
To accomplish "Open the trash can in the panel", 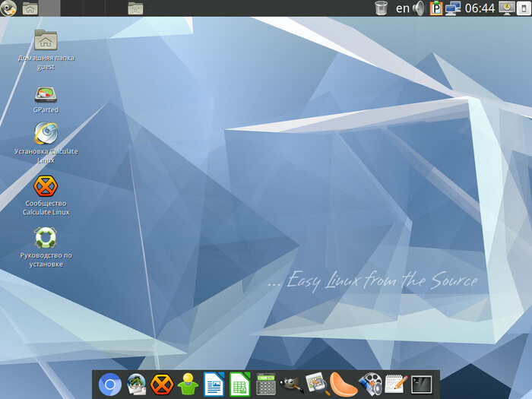I will pos(381,8).
